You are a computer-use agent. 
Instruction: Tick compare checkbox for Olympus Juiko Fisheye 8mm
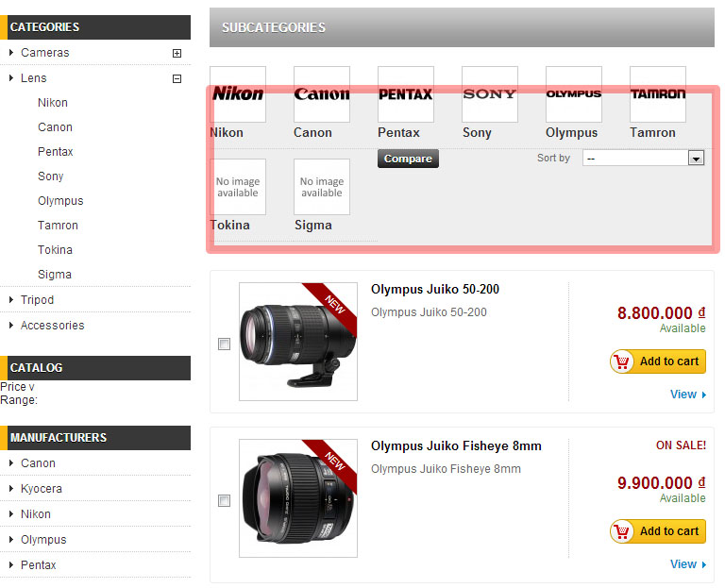[x=225, y=500]
